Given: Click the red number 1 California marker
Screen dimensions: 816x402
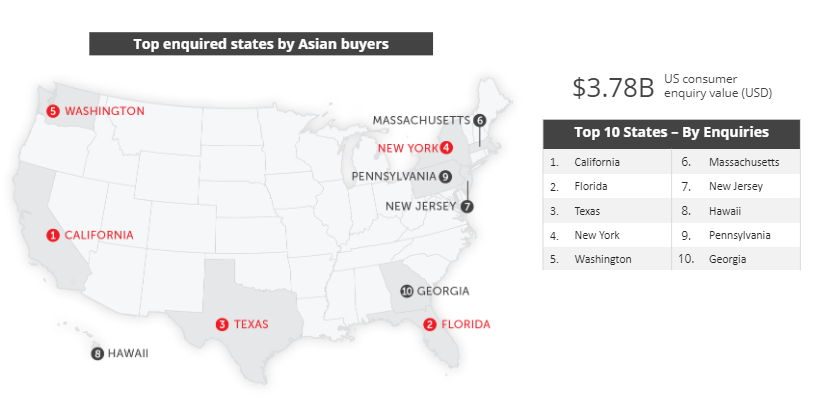Looking at the screenshot, I should click(x=53, y=235).
